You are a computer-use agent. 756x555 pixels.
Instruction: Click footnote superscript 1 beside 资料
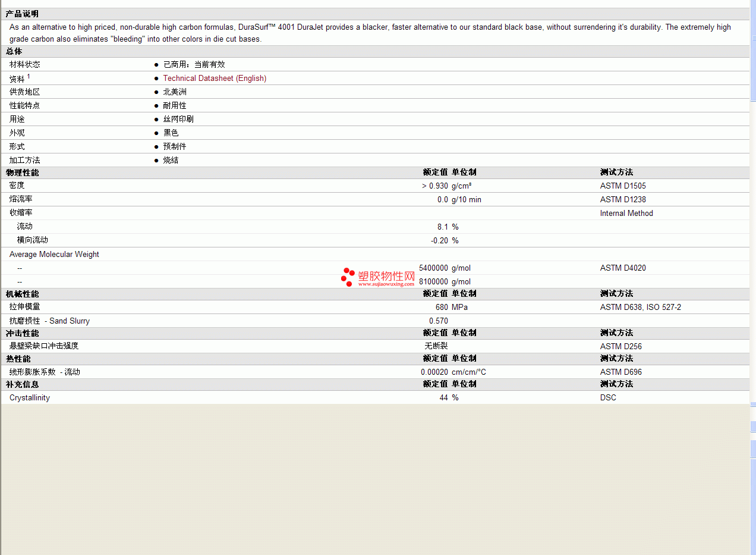[29, 76]
